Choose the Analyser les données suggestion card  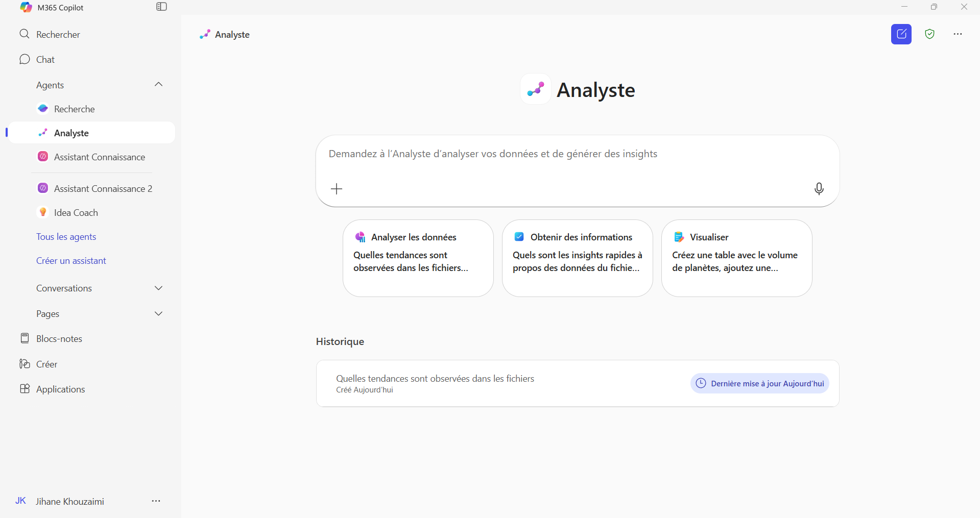418,258
